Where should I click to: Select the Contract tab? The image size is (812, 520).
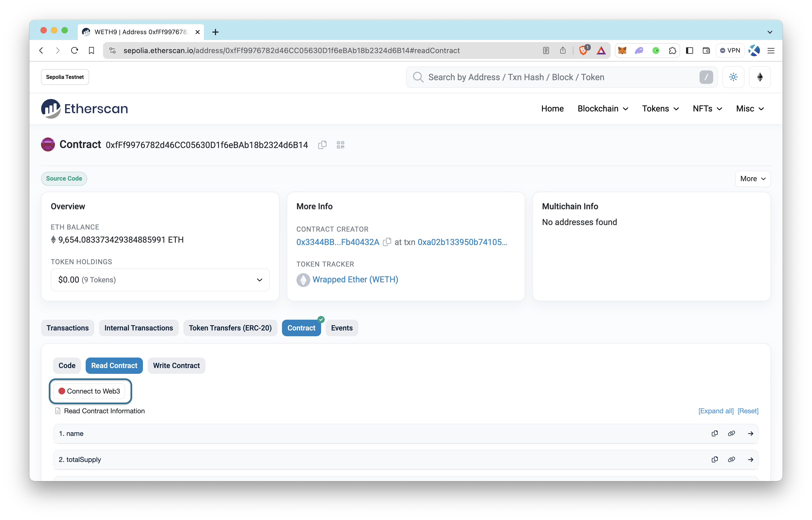pos(301,328)
